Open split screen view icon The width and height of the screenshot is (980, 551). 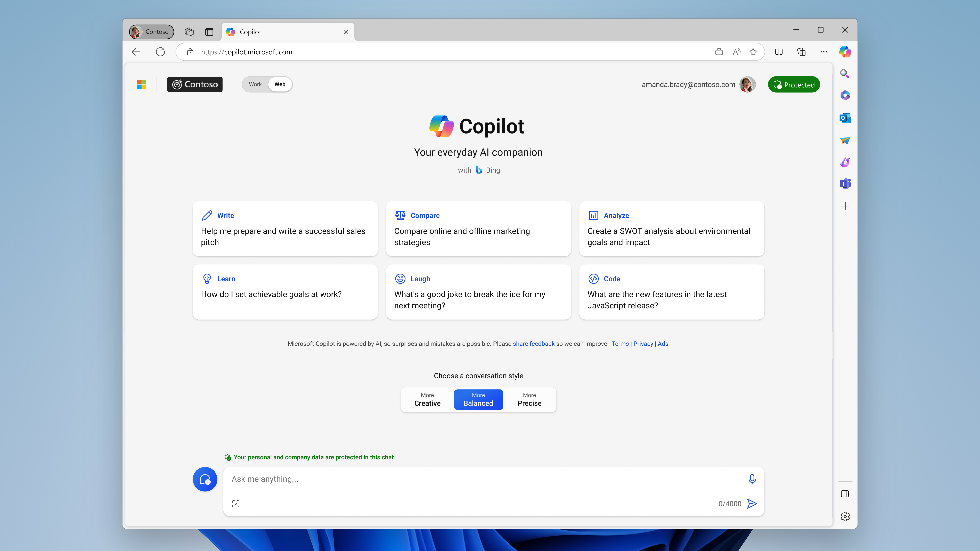click(779, 52)
